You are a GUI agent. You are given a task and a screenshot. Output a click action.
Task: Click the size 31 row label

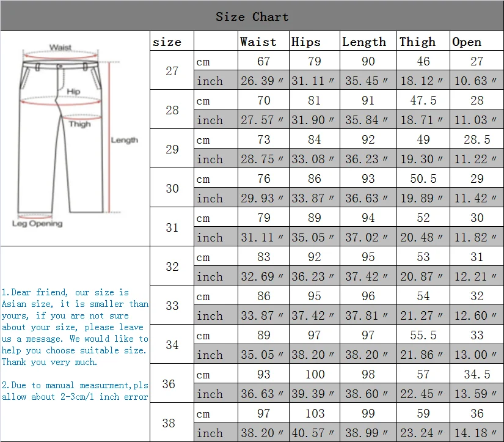click(172, 227)
